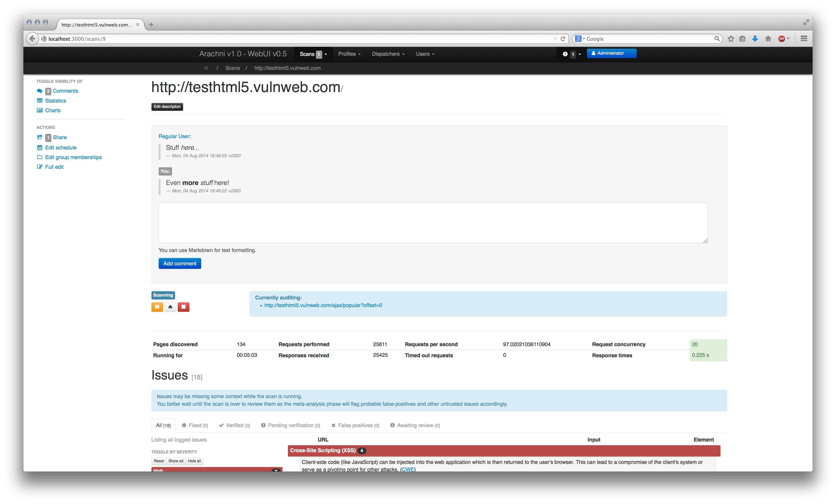Click the home icon in the breadcrumb
Screen dimensions: 836x504
(x=206, y=68)
